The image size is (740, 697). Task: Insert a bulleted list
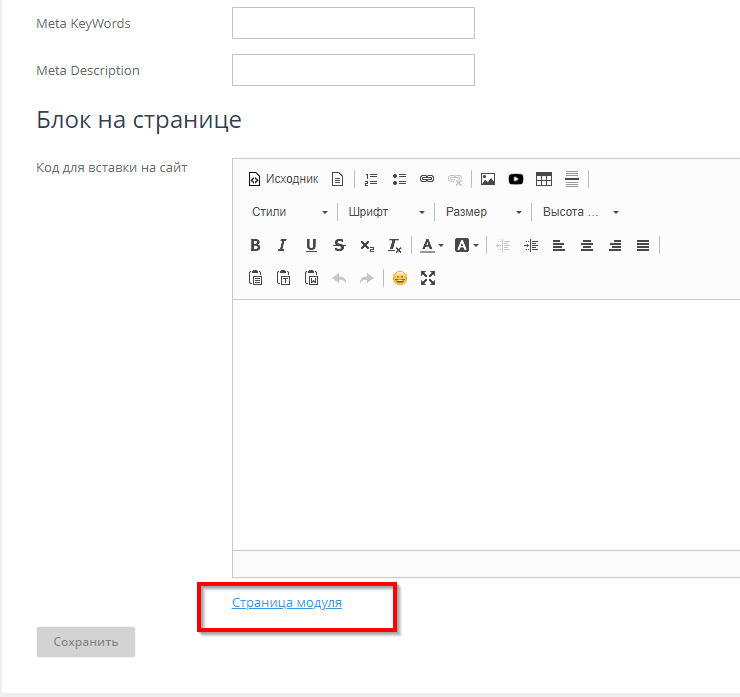[399, 179]
